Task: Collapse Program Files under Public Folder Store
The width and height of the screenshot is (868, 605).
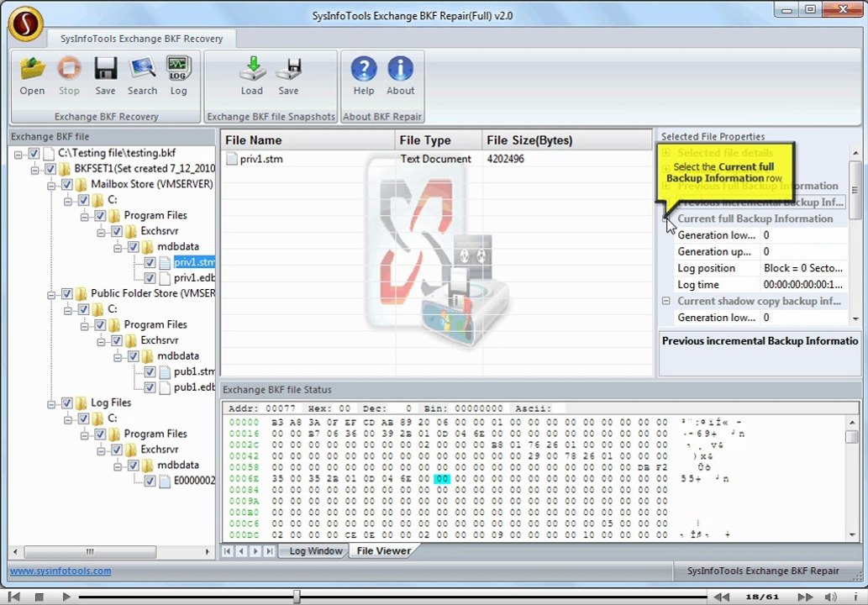Action: click(x=85, y=326)
